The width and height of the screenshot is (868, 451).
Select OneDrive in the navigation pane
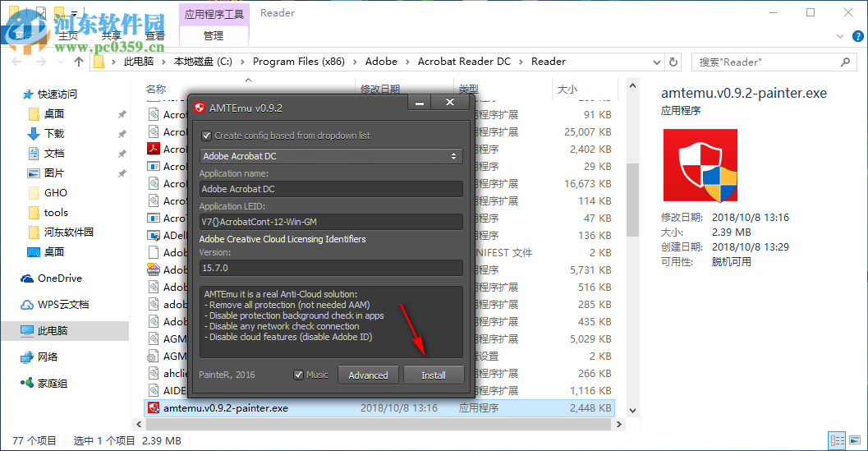pyautogui.click(x=59, y=278)
